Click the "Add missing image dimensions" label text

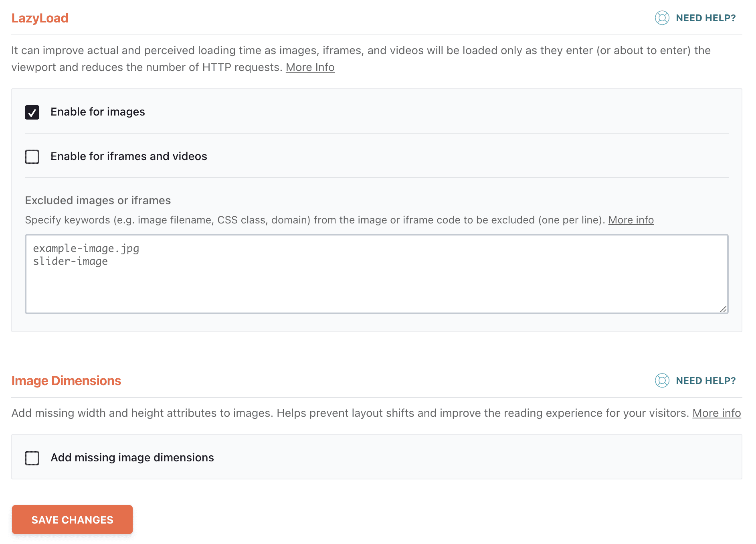[x=132, y=458]
